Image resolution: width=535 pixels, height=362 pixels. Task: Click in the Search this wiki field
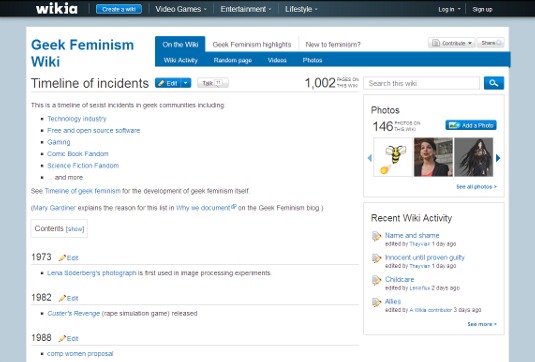422,83
